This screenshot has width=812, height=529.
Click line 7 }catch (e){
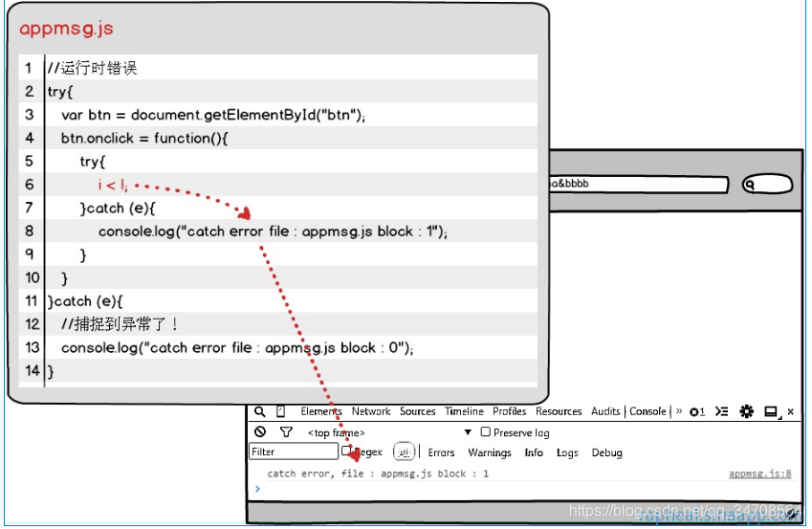pyautogui.click(x=118, y=209)
